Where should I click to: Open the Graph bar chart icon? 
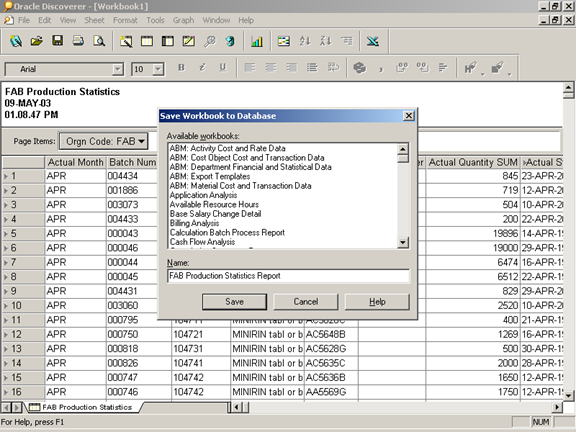pyautogui.click(x=257, y=41)
